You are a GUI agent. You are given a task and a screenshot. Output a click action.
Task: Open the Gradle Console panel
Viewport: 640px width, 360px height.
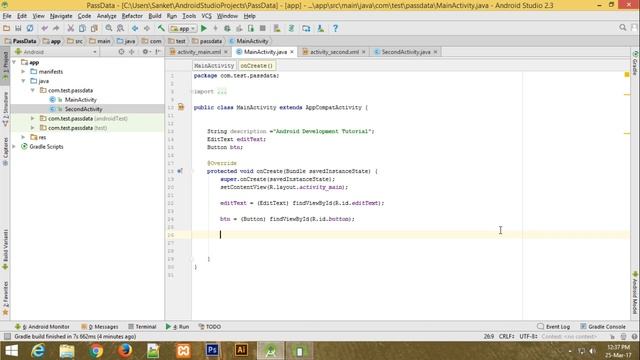(603, 327)
